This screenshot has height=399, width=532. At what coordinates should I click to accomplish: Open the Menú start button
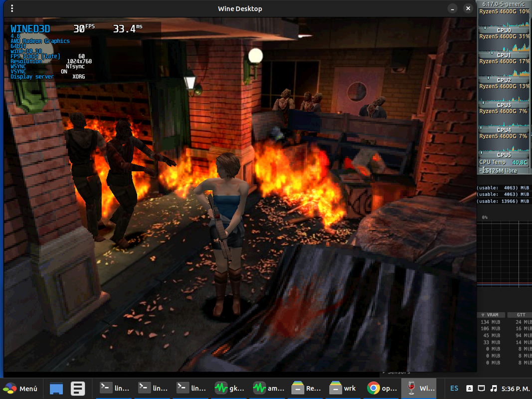tap(21, 389)
